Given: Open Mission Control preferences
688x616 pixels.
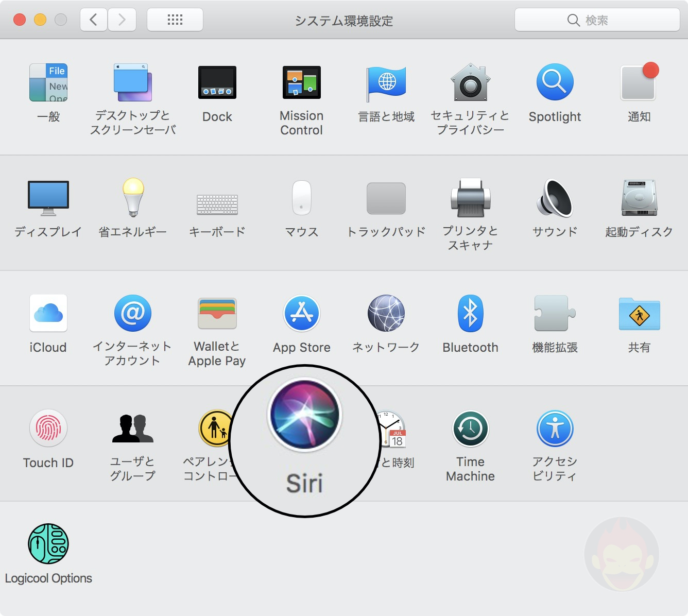Looking at the screenshot, I should click(x=302, y=82).
